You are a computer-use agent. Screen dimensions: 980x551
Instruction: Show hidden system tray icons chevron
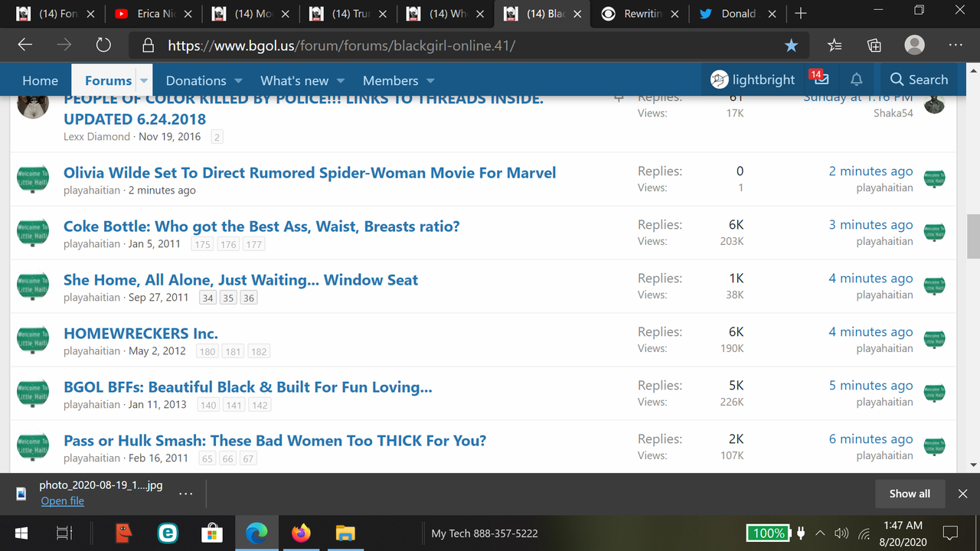click(x=820, y=533)
